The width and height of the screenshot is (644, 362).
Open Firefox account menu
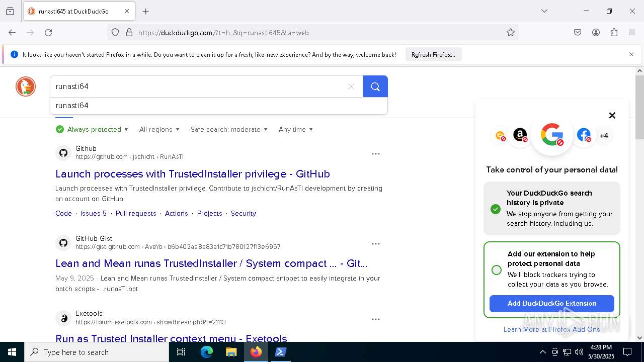click(x=596, y=33)
